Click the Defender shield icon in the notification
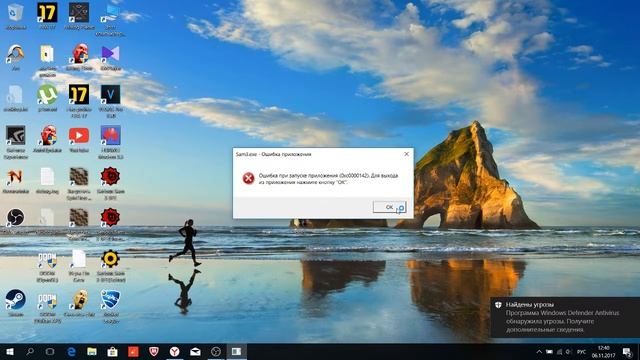 click(498, 305)
